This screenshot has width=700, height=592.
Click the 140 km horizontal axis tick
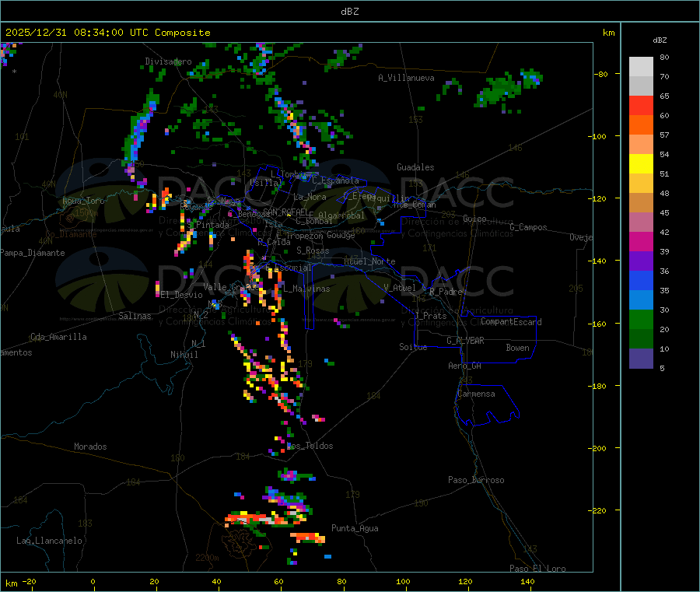[527, 581]
